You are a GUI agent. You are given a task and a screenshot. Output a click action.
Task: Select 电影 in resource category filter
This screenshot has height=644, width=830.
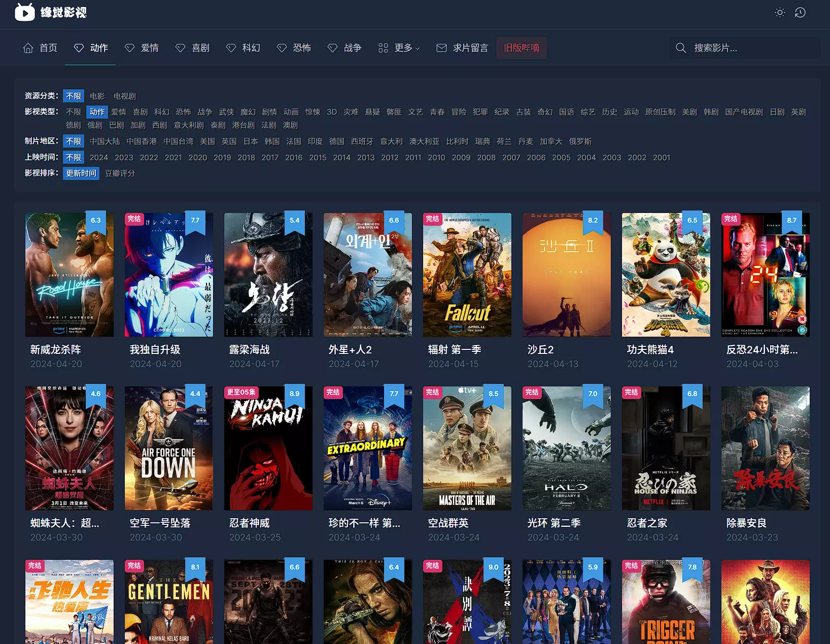coord(97,96)
